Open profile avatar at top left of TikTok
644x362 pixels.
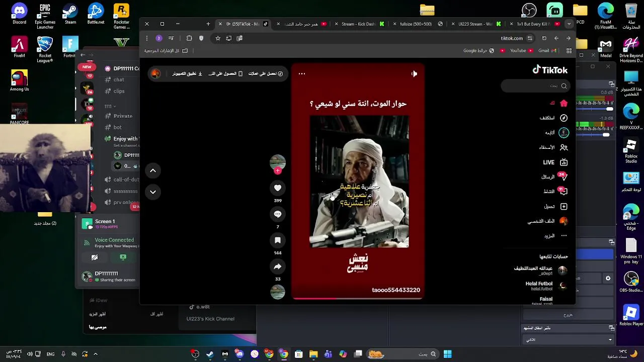click(x=156, y=74)
